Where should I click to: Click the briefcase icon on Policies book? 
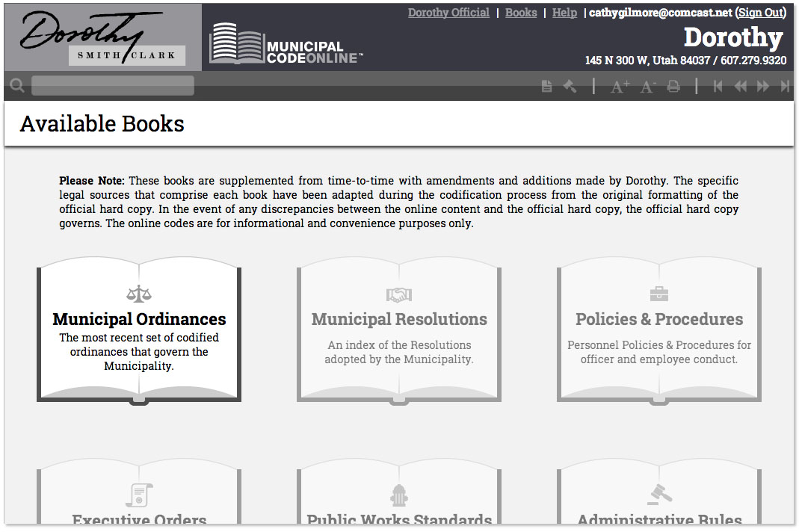pos(659,294)
